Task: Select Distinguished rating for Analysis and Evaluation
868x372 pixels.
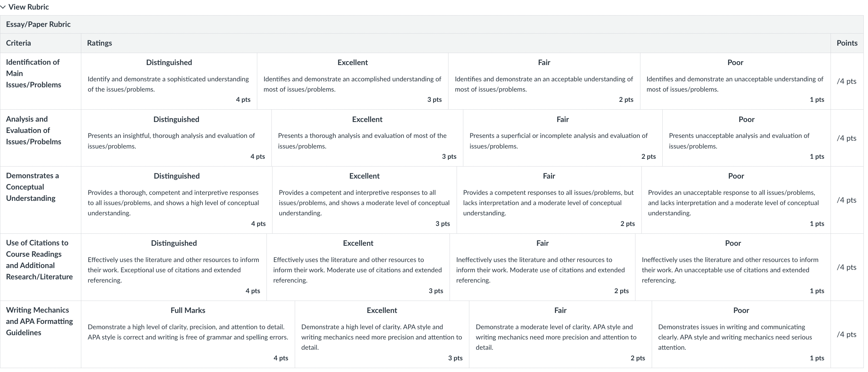Action: point(176,138)
